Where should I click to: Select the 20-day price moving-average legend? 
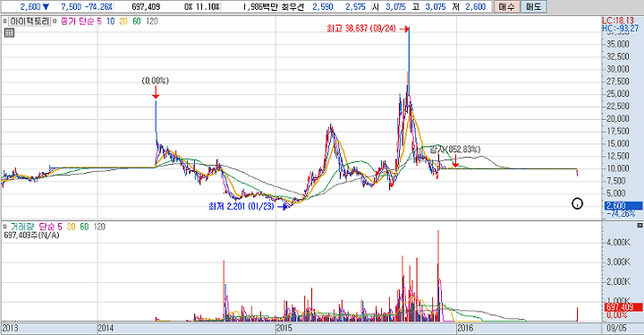(x=123, y=21)
